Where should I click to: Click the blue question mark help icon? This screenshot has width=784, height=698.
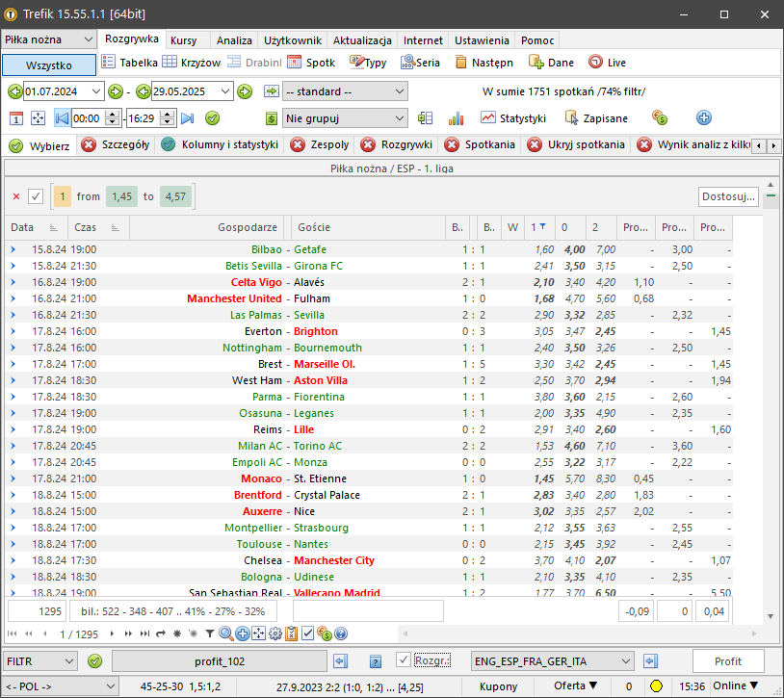(376, 661)
